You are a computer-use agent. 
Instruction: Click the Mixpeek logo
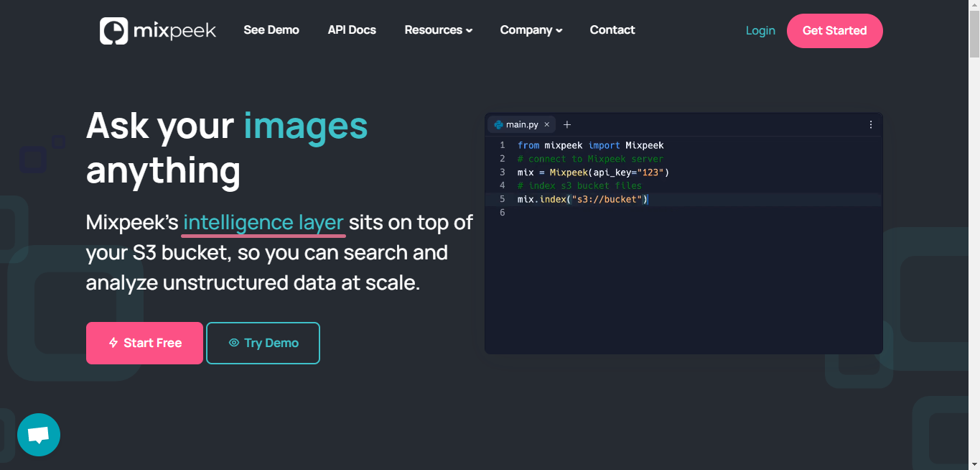158,31
